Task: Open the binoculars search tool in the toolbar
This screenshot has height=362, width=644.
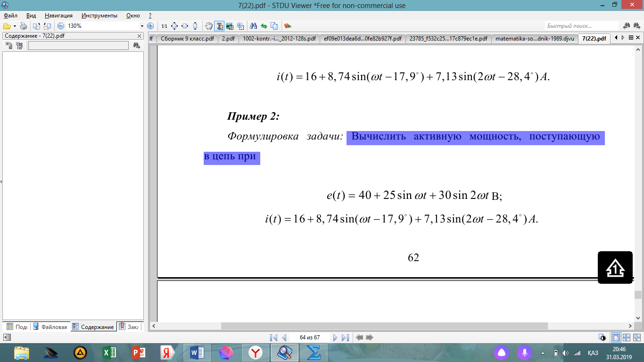Action: (x=253, y=26)
